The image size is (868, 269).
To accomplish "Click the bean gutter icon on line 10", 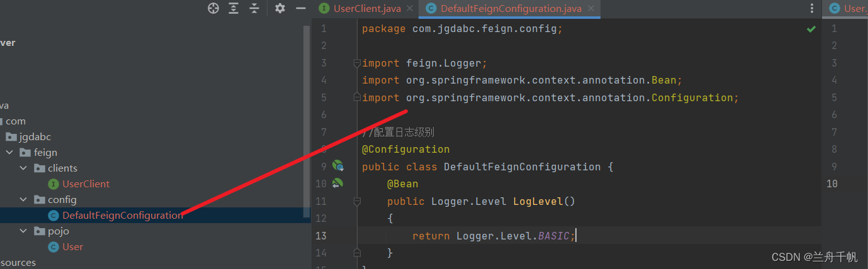I will click(x=338, y=184).
